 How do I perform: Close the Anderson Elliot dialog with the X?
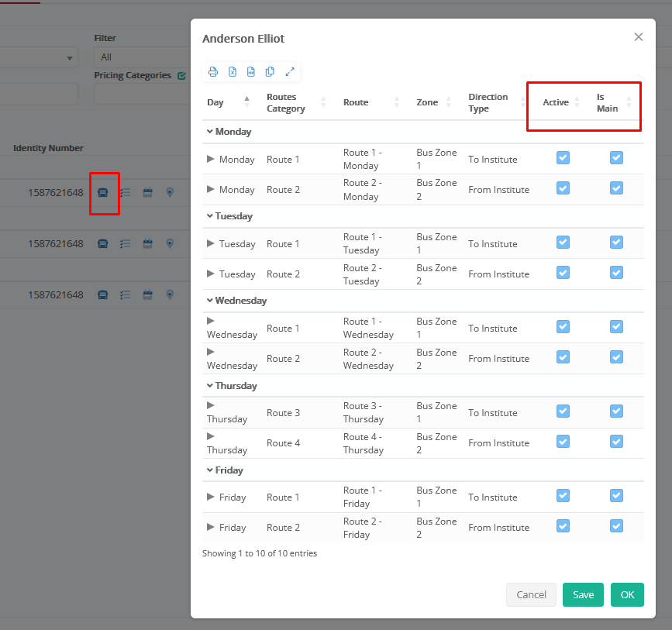(639, 37)
